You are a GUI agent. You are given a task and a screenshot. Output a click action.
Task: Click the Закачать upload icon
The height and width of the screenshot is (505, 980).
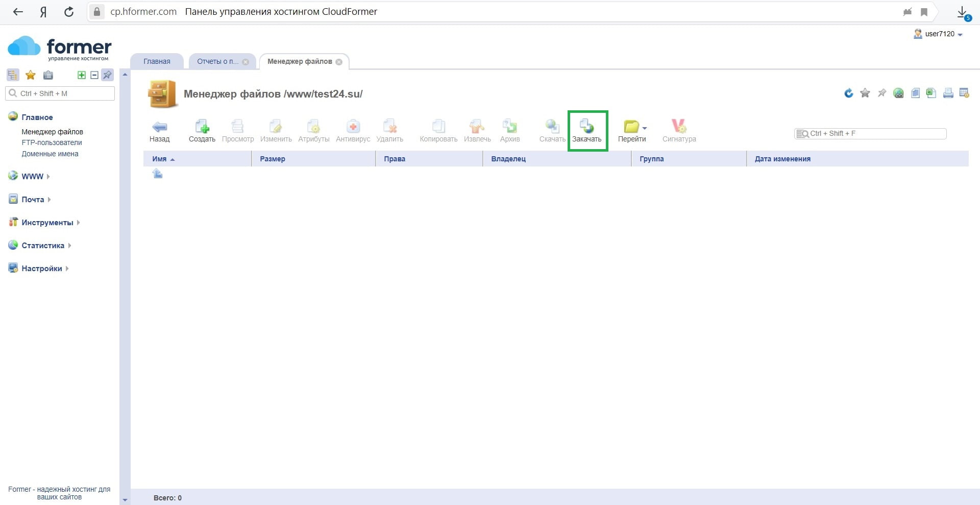tap(586, 127)
